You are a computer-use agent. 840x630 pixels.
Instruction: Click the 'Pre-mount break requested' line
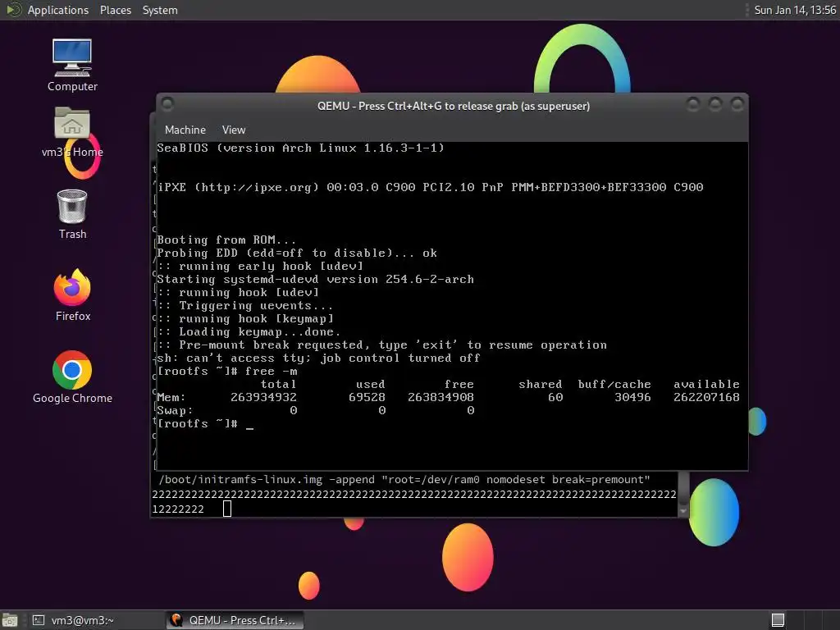[381, 345]
